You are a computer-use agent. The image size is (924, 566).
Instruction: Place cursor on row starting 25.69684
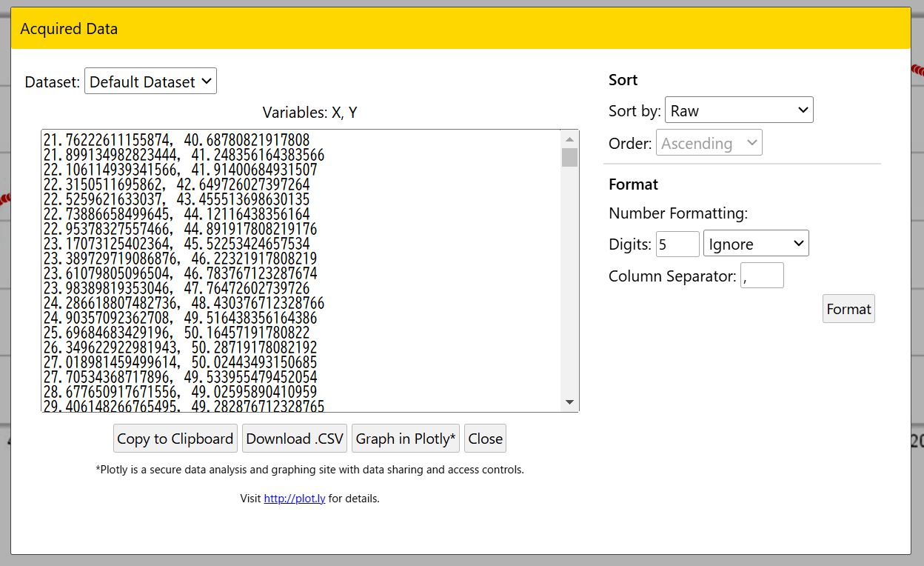pos(176,333)
